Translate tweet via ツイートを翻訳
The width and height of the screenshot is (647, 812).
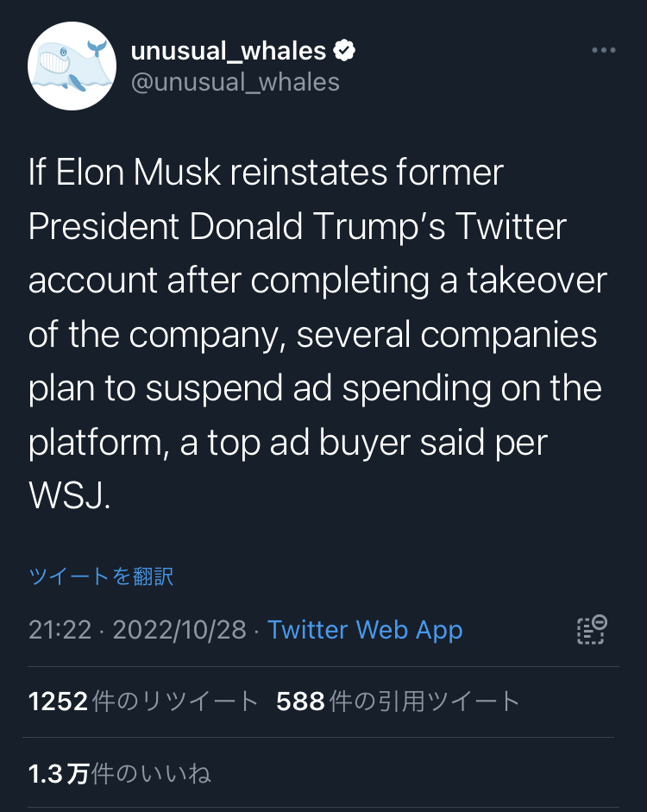[x=101, y=576]
